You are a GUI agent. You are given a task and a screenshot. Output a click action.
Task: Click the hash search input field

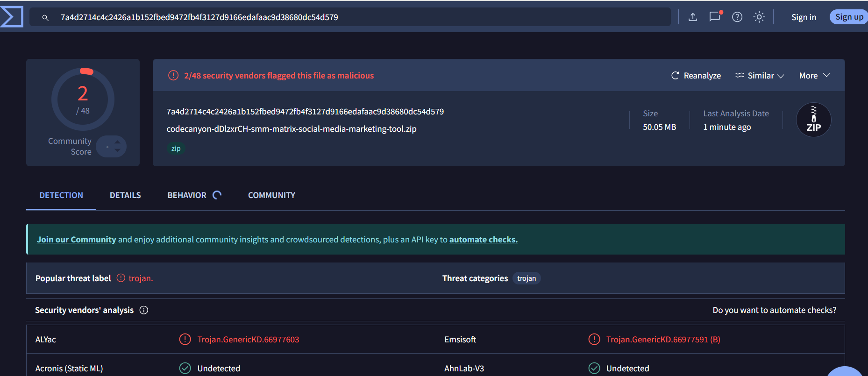[350, 17]
